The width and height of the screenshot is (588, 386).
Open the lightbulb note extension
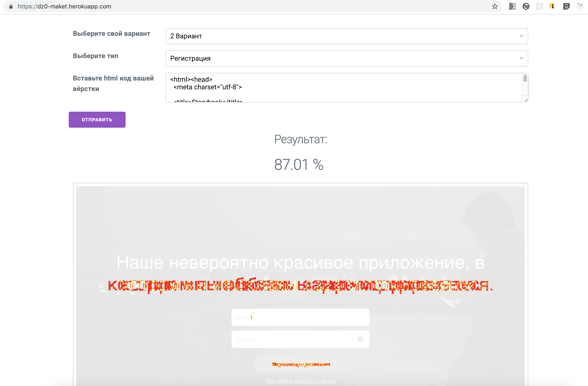pyautogui.click(x=566, y=6)
